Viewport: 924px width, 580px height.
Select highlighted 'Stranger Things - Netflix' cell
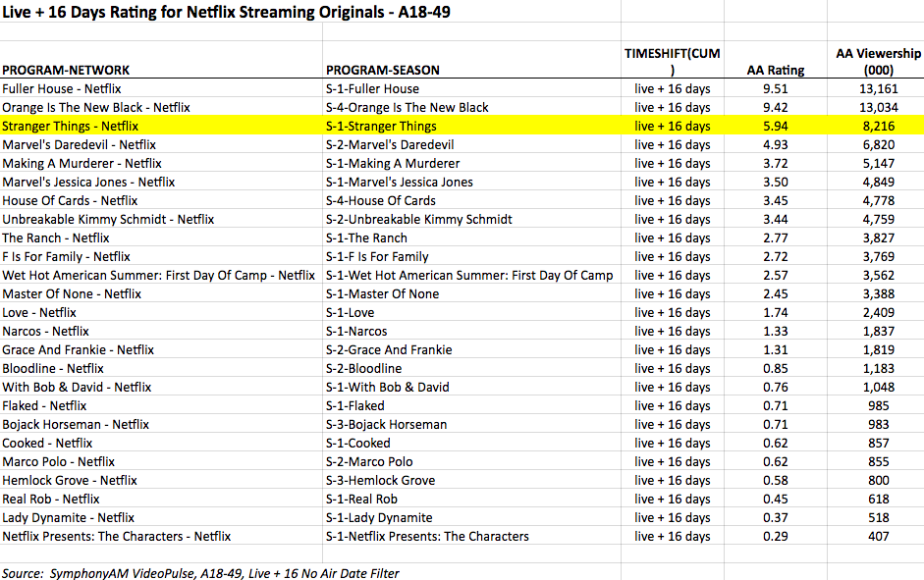70,126
